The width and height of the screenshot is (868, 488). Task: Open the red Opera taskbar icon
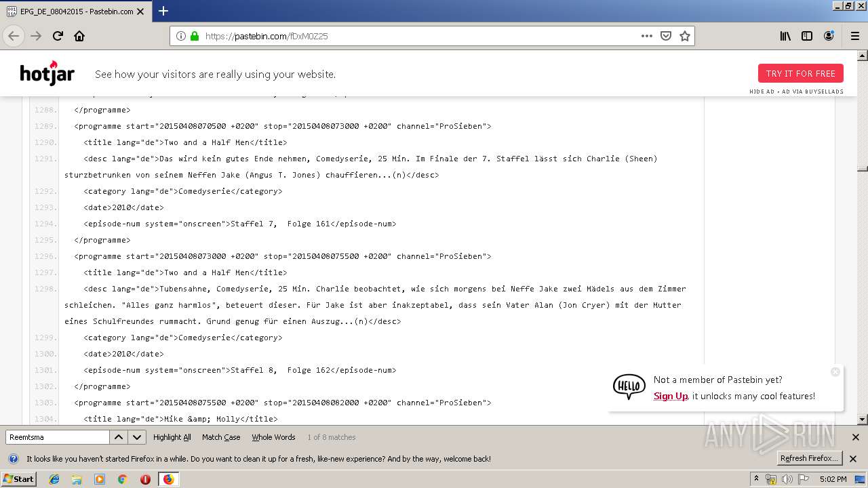(x=145, y=479)
